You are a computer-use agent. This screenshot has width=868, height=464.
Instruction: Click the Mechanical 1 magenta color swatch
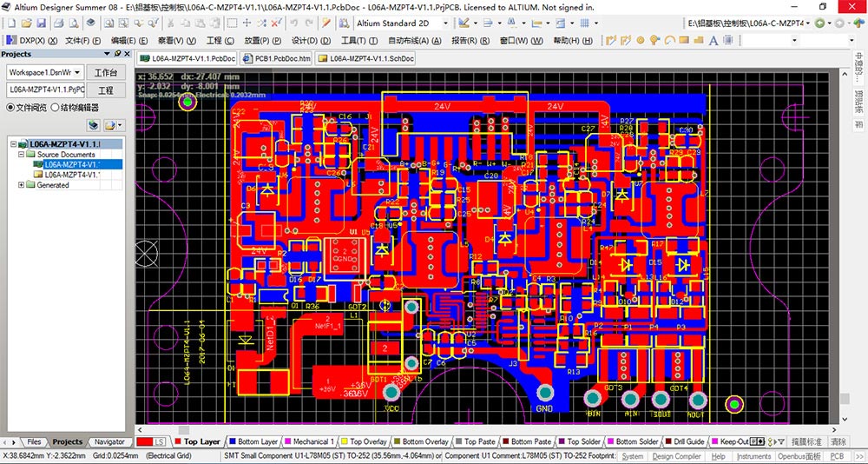pyautogui.click(x=286, y=441)
